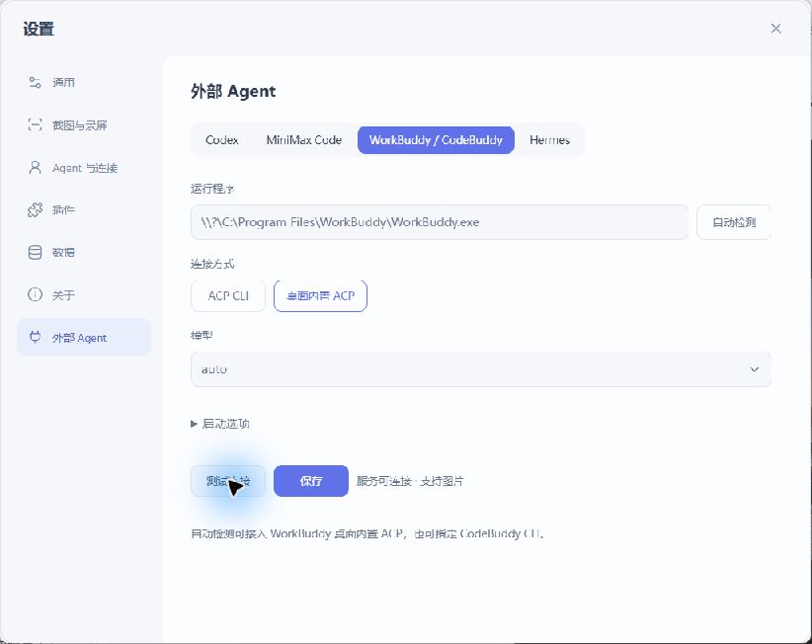The image size is (812, 644).
Task: Open the 数据 settings section
Action: pyautogui.click(x=84, y=252)
